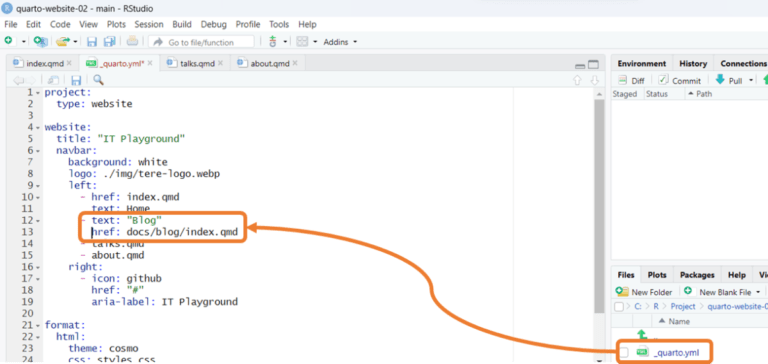Click the version control Git toolbar icon

273,42
